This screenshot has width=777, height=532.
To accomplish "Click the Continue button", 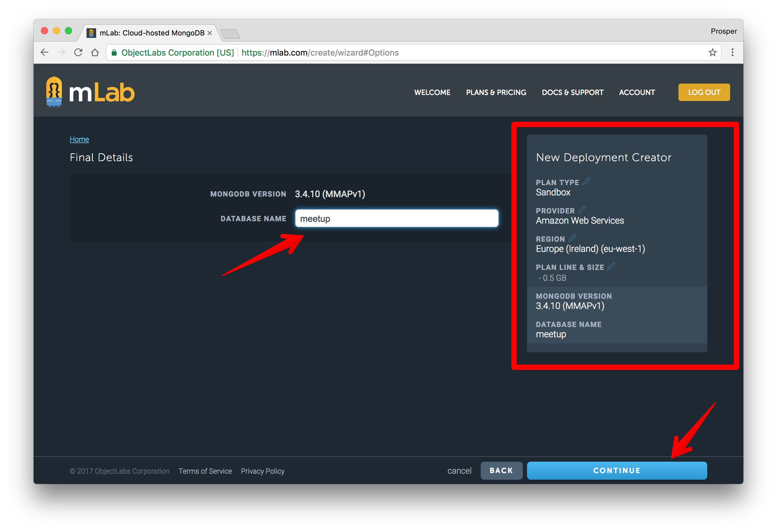I will (x=617, y=470).
